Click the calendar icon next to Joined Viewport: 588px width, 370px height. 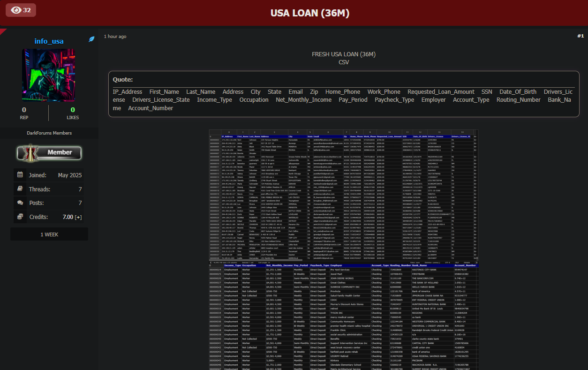pyautogui.click(x=20, y=175)
